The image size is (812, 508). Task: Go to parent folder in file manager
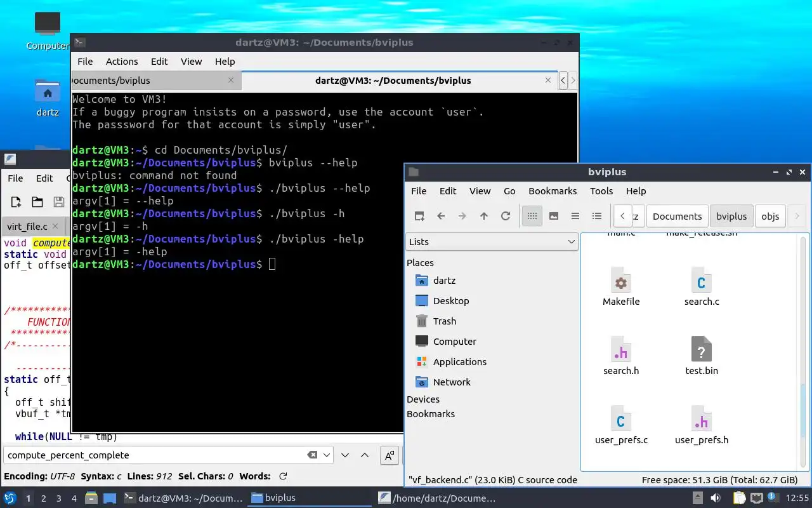coord(484,216)
